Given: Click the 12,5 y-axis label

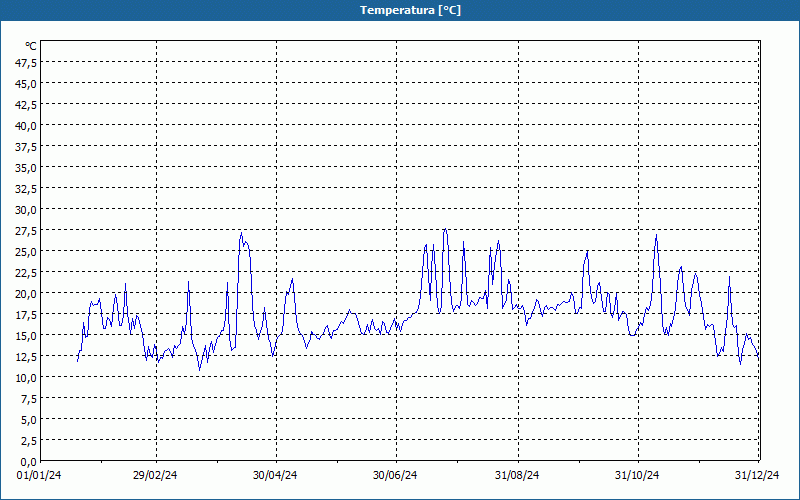Looking at the screenshot, I should (x=27, y=357).
